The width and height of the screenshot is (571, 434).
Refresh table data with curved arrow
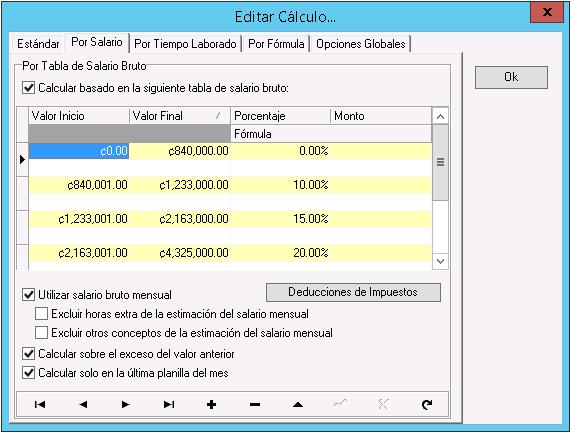[427, 404]
